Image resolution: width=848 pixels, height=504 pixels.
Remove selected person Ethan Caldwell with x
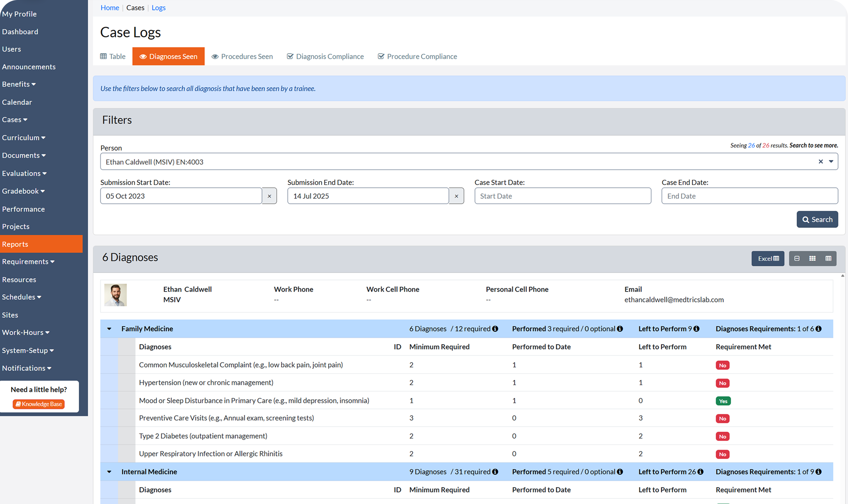(821, 161)
